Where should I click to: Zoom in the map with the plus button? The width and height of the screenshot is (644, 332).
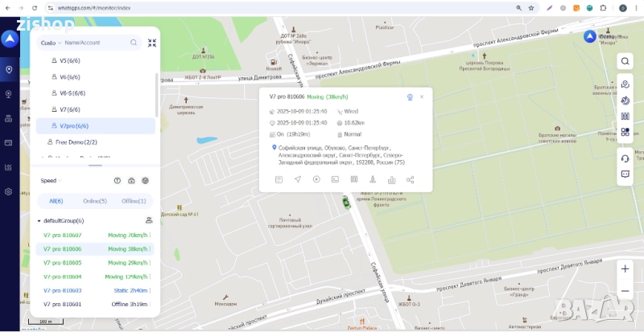(x=625, y=268)
